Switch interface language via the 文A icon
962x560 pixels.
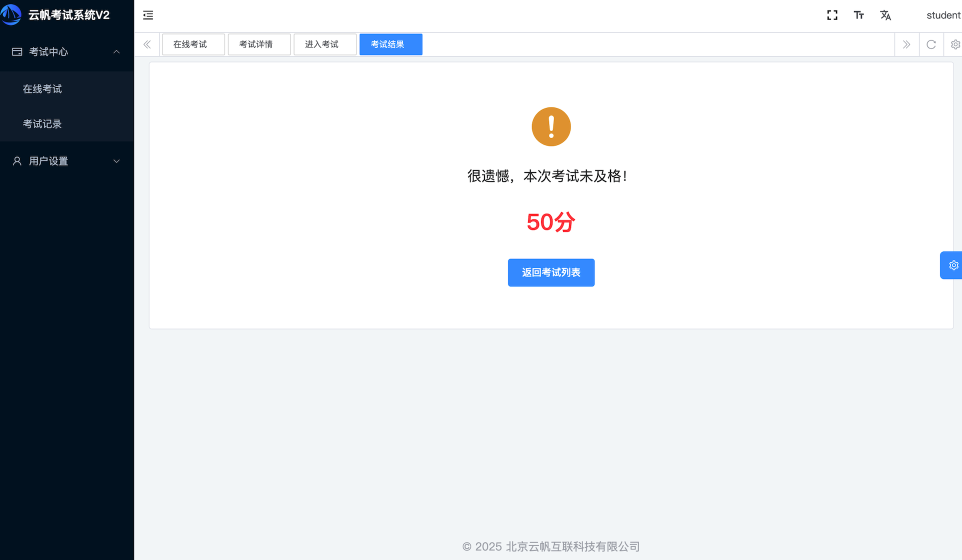coord(885,15)
